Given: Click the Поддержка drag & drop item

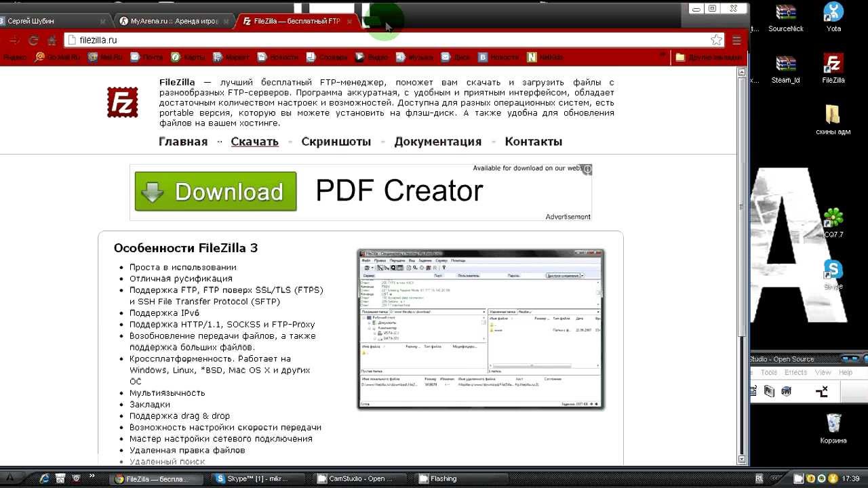Looking at the screenshot, I should (x=180, y=416).
